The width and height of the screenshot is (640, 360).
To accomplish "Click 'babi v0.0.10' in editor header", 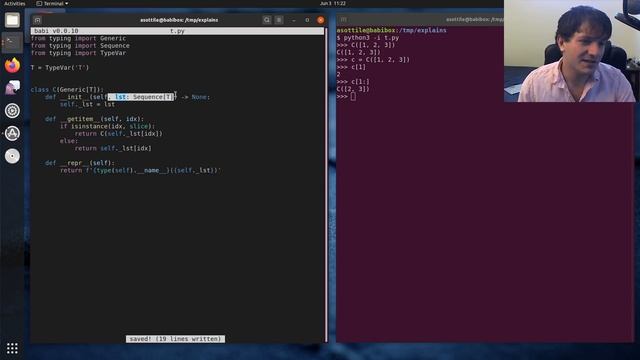I will point(56,31).
